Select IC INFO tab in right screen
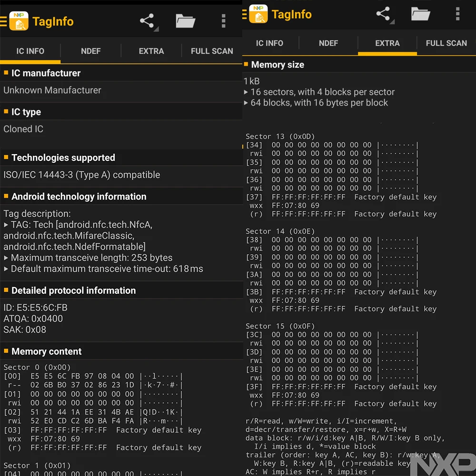 point(269,43)
